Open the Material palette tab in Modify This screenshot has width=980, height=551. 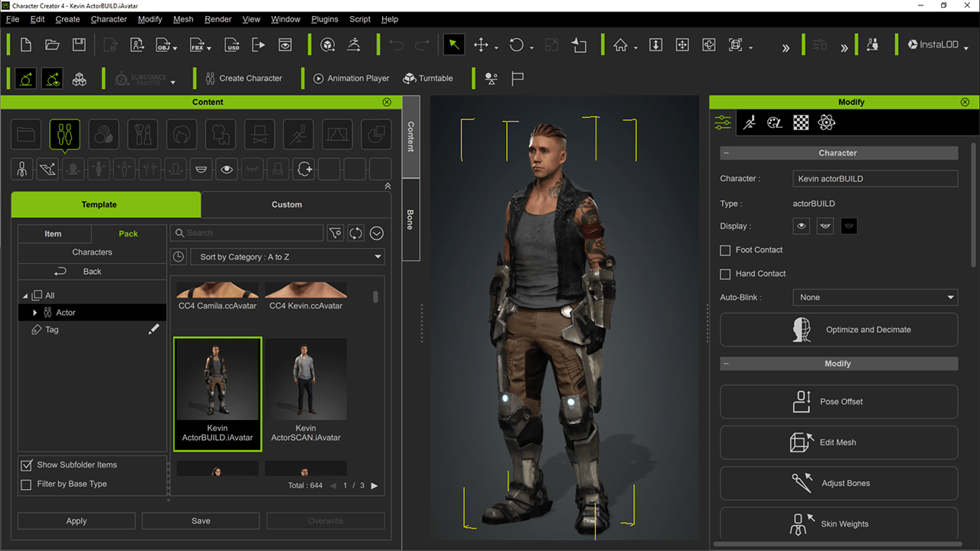click(x=775, y=122)
